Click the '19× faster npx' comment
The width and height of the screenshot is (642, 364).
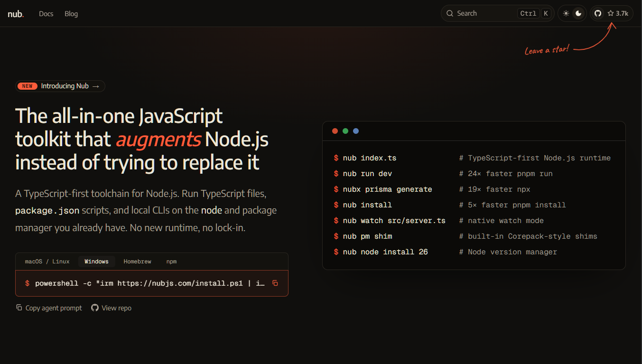click(494, 189)
